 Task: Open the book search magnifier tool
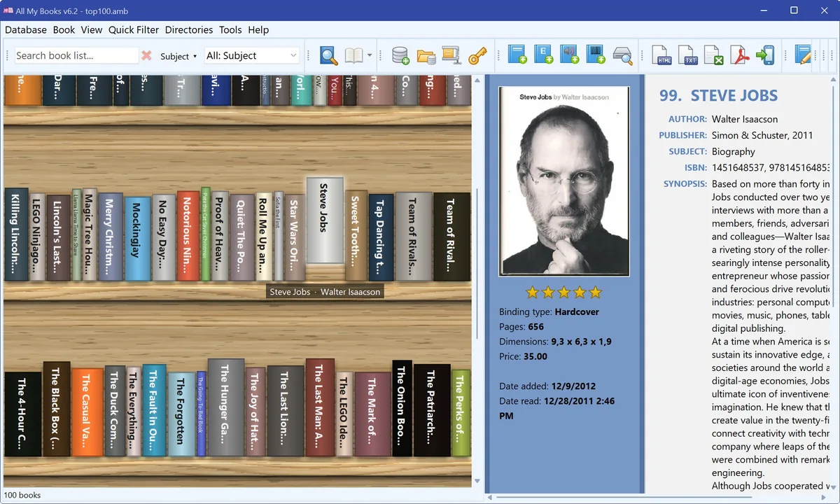328,56
